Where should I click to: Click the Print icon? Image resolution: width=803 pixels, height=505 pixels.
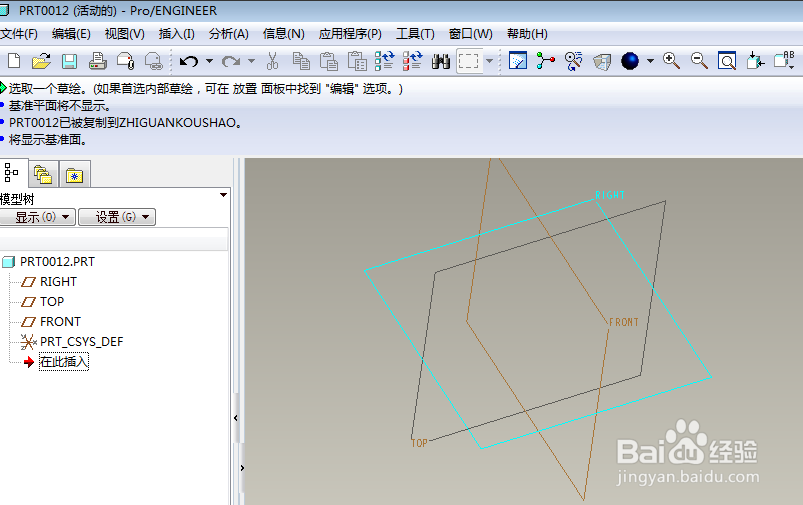pyautogui.click(x=97, y=61)
